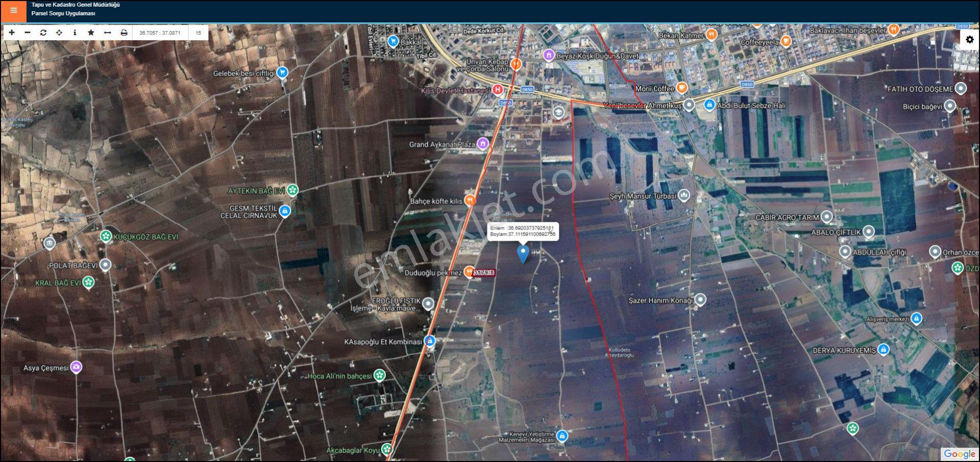Viewport: 980px width, 462px height.
Task: Click the POLAT BAĞEVİ grey marker
Action: coord(105,265)
